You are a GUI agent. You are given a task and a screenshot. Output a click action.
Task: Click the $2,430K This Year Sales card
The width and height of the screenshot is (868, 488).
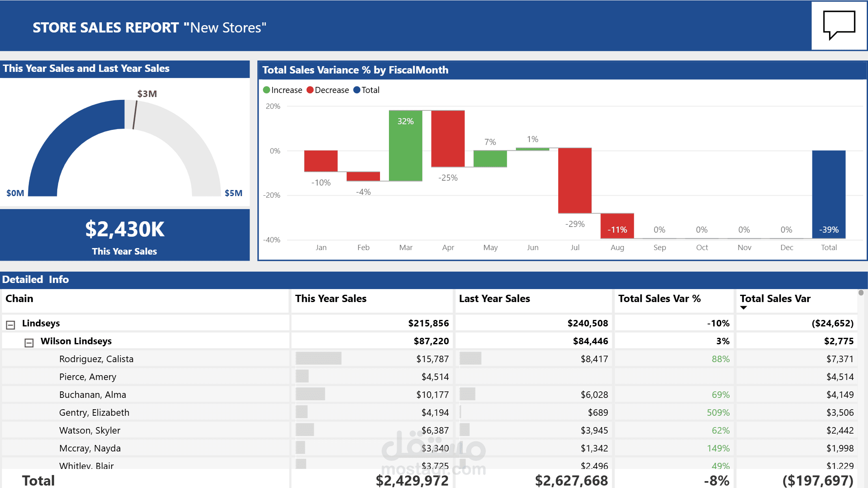click(125, 235)
